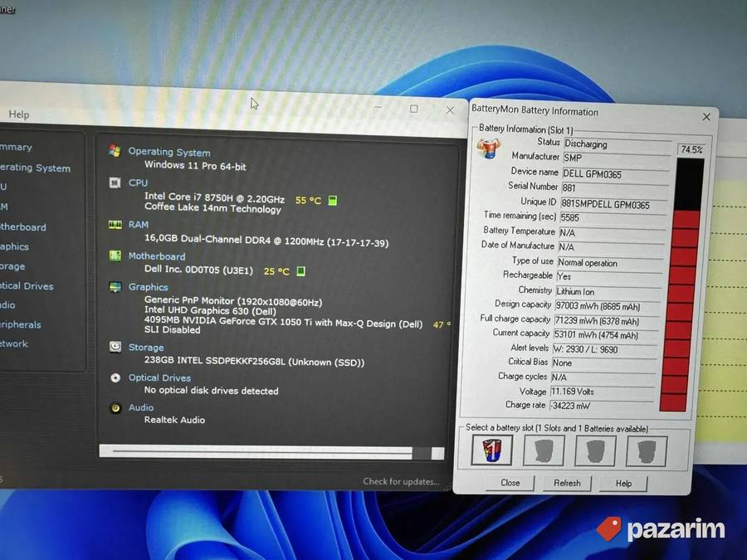Select Network in Speccy sidebar
747x560 pixels.
click(14, 343)
